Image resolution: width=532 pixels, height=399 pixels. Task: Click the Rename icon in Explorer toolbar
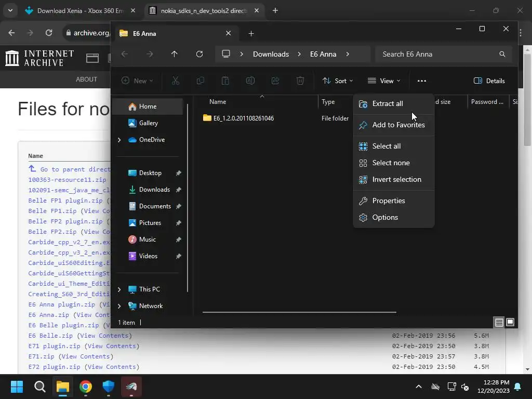point(250,81)
